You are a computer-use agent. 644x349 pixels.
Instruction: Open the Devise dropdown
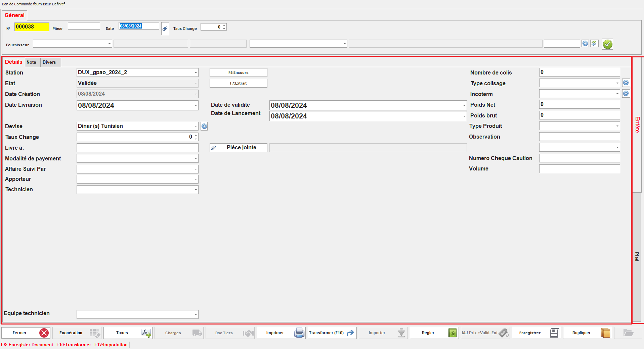pyautogui.click(x=196, y=126)
